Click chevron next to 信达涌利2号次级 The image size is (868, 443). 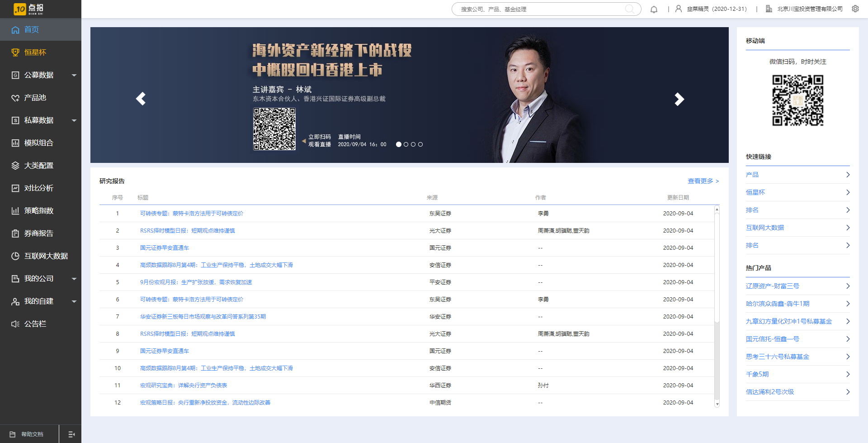click(x=848, y=392)
